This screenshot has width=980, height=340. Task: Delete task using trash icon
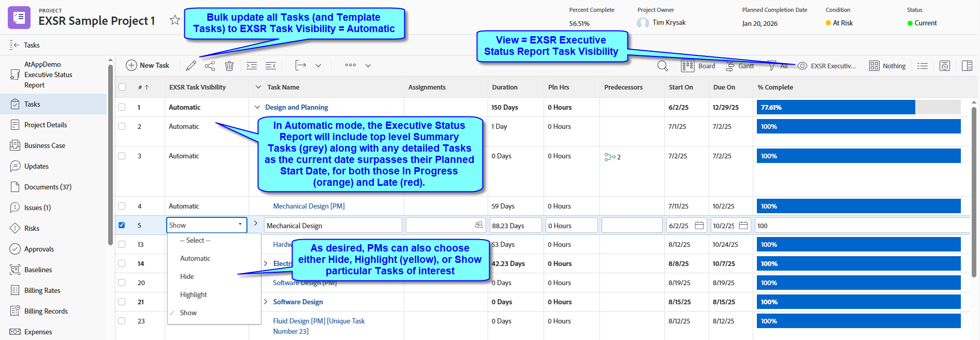pos(229,66)
